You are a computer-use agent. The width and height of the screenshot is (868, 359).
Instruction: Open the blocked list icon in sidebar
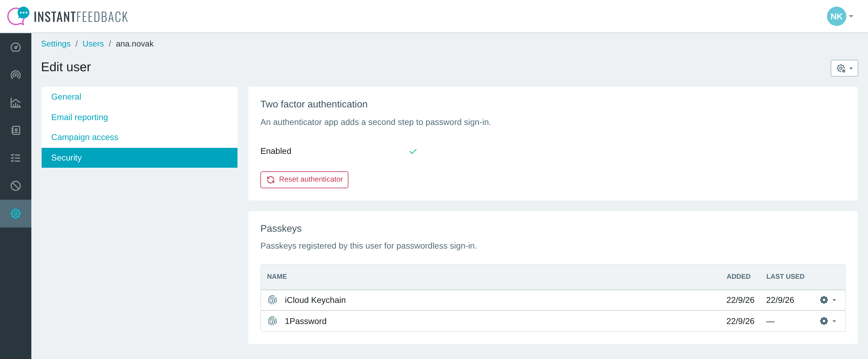coord(15,186)
